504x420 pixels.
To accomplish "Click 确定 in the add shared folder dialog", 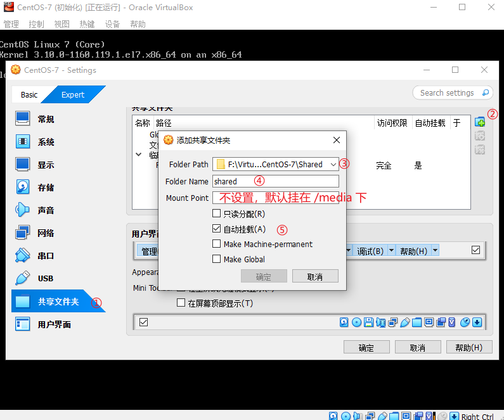I will [x=264, y=276].
